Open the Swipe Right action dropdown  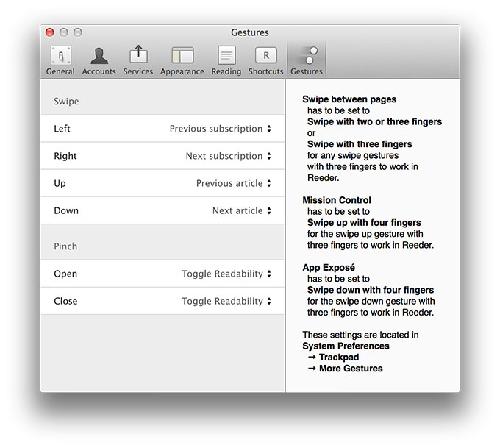coord(229,156)
